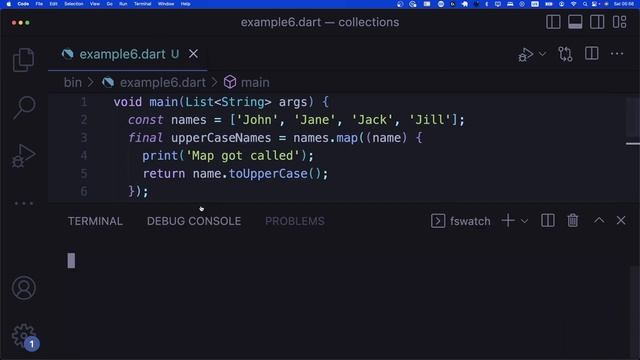The image size is (640, 360).
Task: Open the terminal launch profile dropdown
Action: point(524,221)
